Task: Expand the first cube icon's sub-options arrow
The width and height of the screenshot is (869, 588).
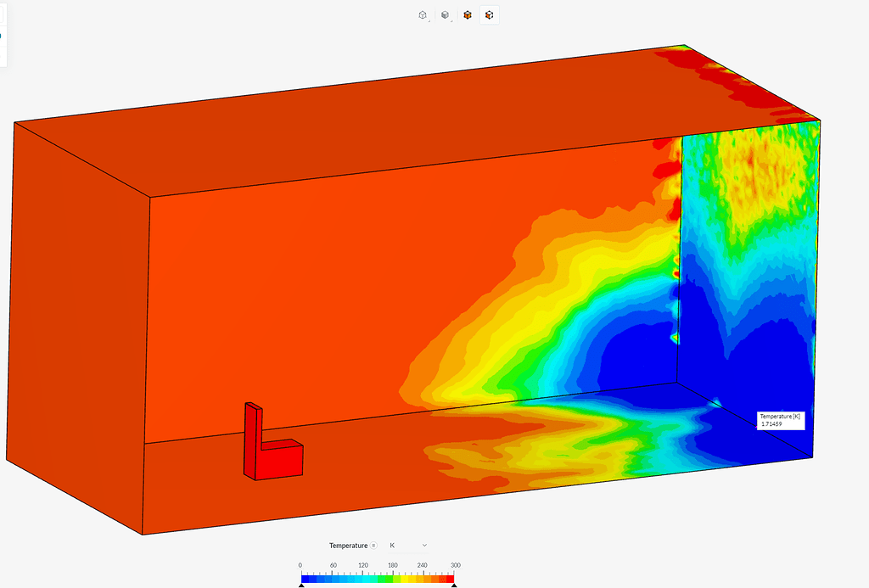Action: (x=429, y=22)
